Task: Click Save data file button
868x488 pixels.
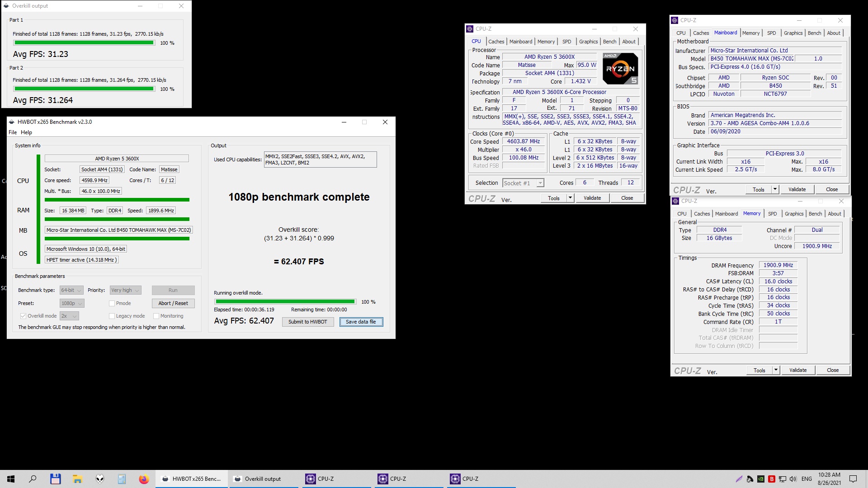Action: [361, 322]
